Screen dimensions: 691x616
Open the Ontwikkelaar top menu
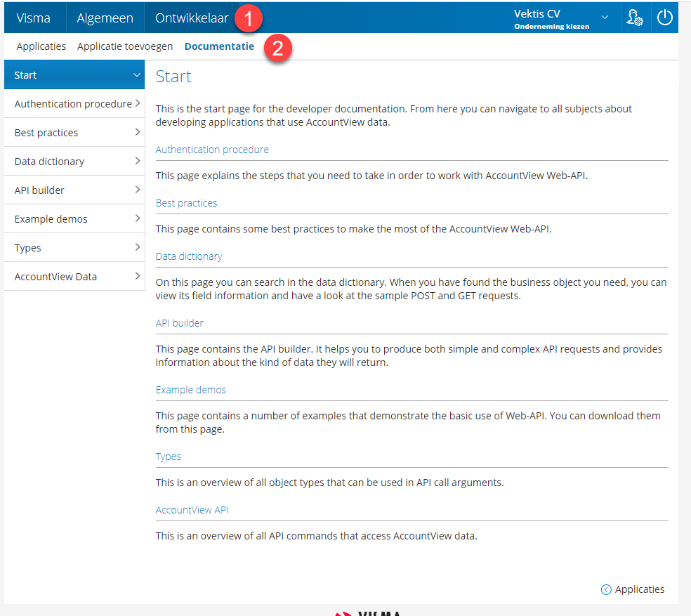point(191,18)
